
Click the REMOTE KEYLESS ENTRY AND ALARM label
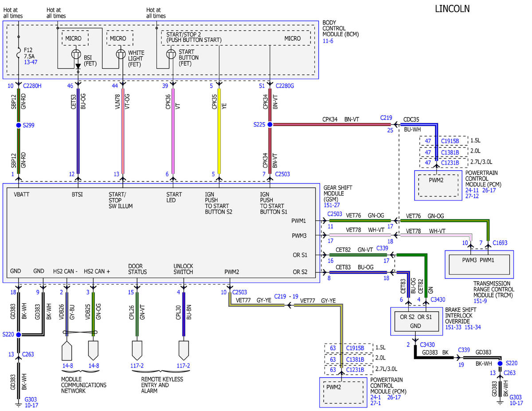[x=162, y=385]
